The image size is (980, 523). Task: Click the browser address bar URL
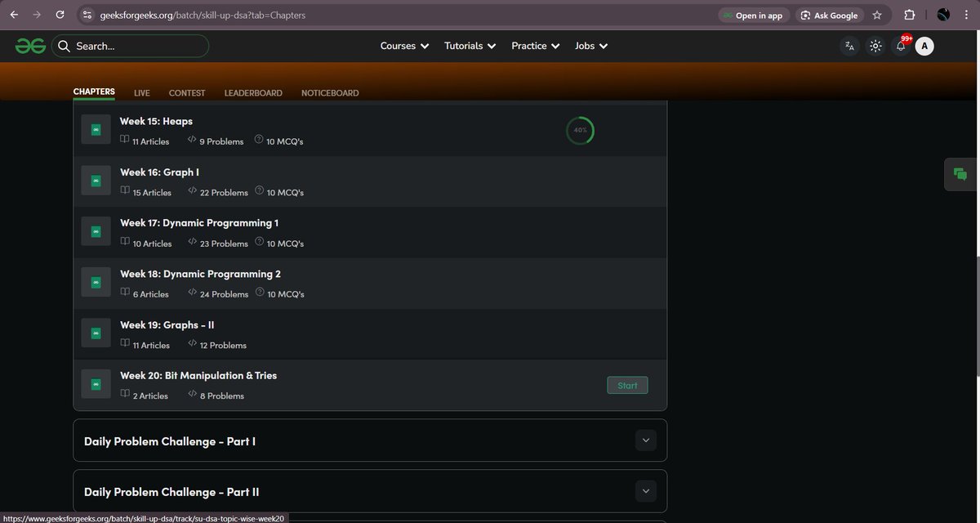(203, 15)
